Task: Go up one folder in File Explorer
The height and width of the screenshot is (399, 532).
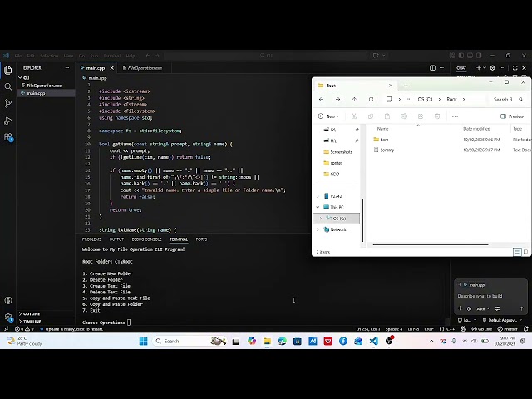Action: tap(354, 100)
